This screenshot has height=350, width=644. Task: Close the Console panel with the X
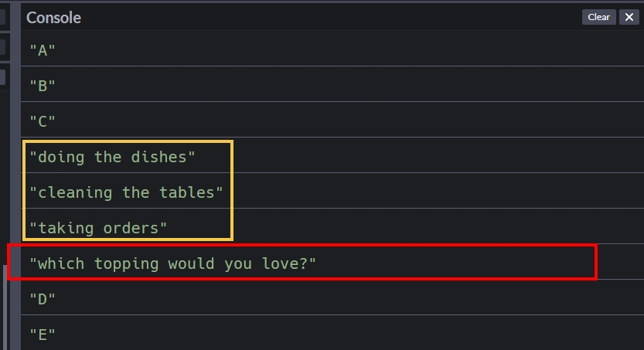(629, 17)
